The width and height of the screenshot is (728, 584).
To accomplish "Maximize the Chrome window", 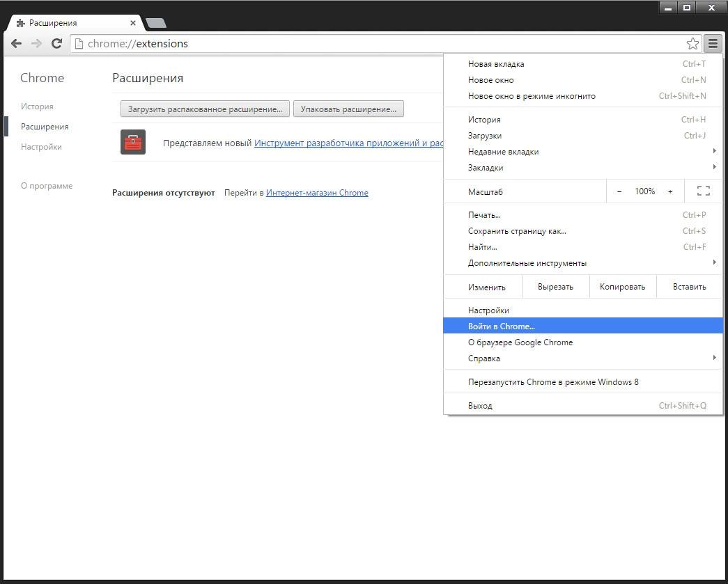I will (687, 8).
